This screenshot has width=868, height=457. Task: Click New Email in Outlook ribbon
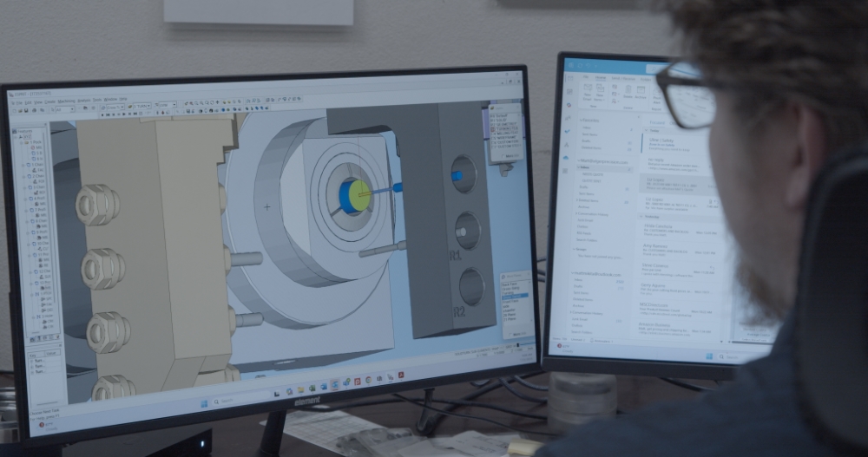[x=588, y=93]
